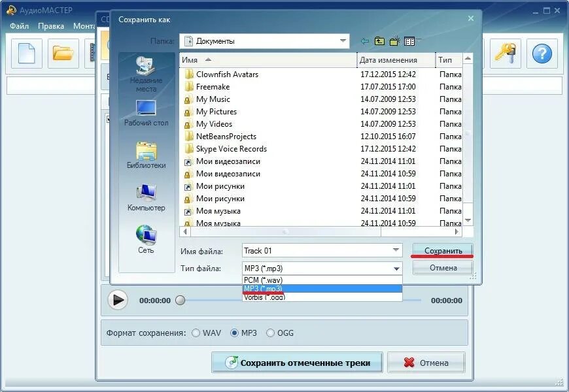Screen dimensions: 569x392
Task: Open help via blue question mark icon
Action: click(x=542, y=54)
